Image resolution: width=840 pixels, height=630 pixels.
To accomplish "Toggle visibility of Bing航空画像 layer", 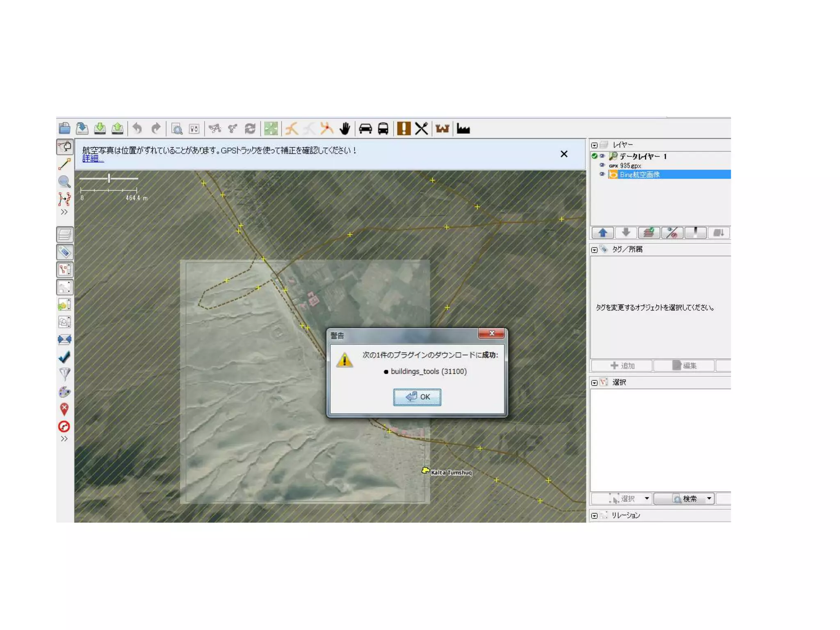I will click(x=602, y=174).
